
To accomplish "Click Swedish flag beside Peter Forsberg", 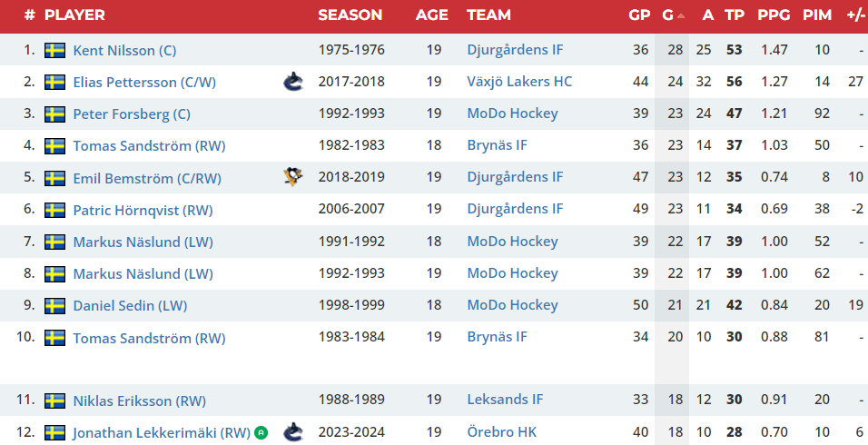I will [55, 114].
